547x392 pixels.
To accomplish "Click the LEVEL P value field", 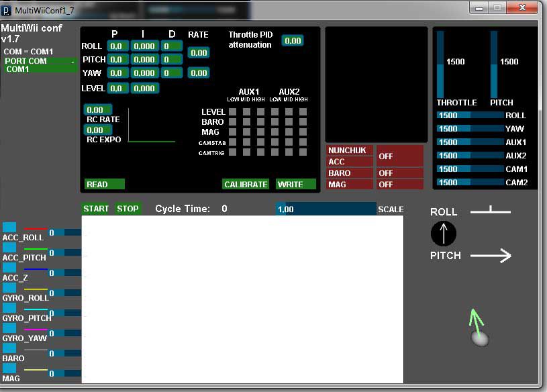I will pos(117,88).
